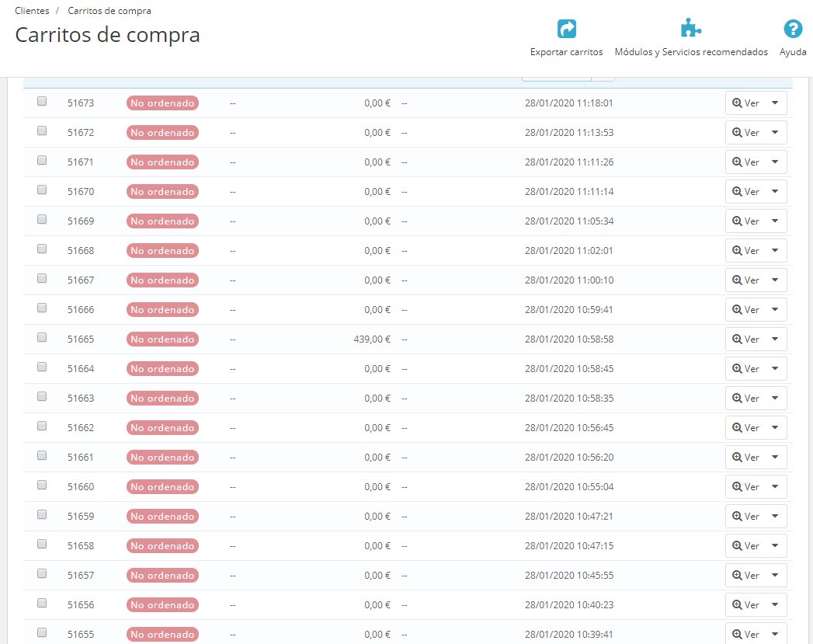Check the box for cart 51658
Viewport: 813px width, 644px height.
tap(42, 544)
